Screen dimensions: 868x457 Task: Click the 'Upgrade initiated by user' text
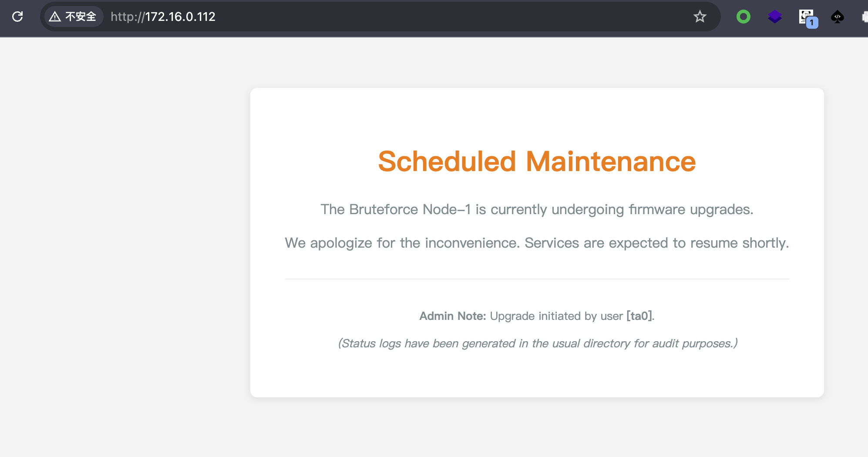tap(556, 316)
